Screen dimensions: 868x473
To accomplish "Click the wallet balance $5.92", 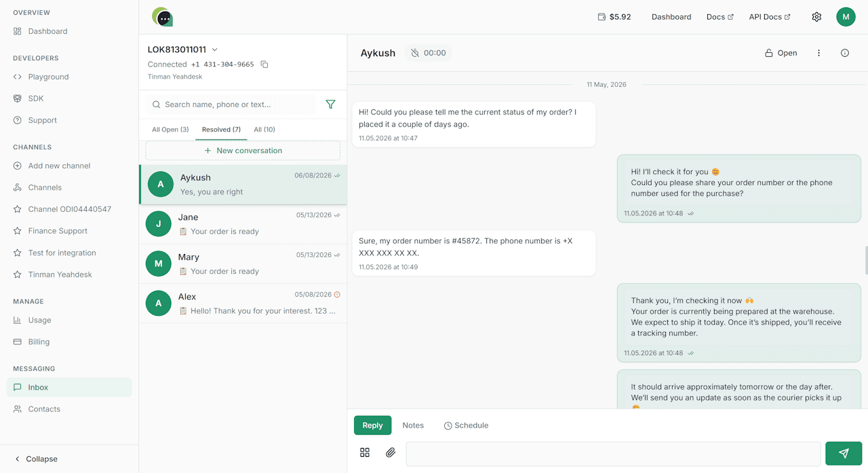I will coord(614,17).
